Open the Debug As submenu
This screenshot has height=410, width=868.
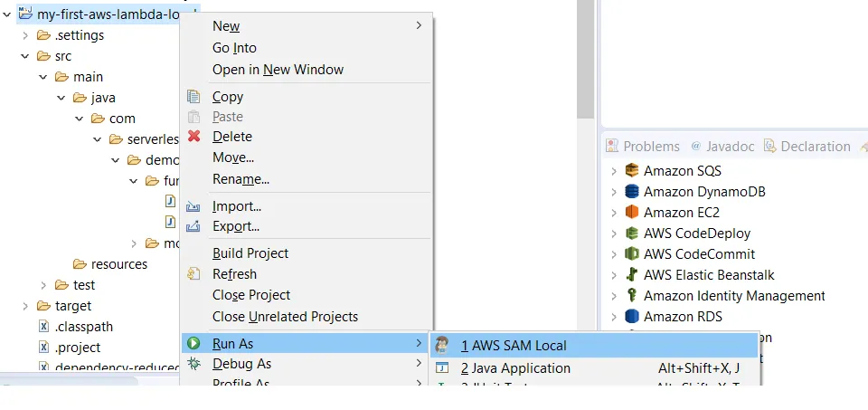click(x=307, y=364)
